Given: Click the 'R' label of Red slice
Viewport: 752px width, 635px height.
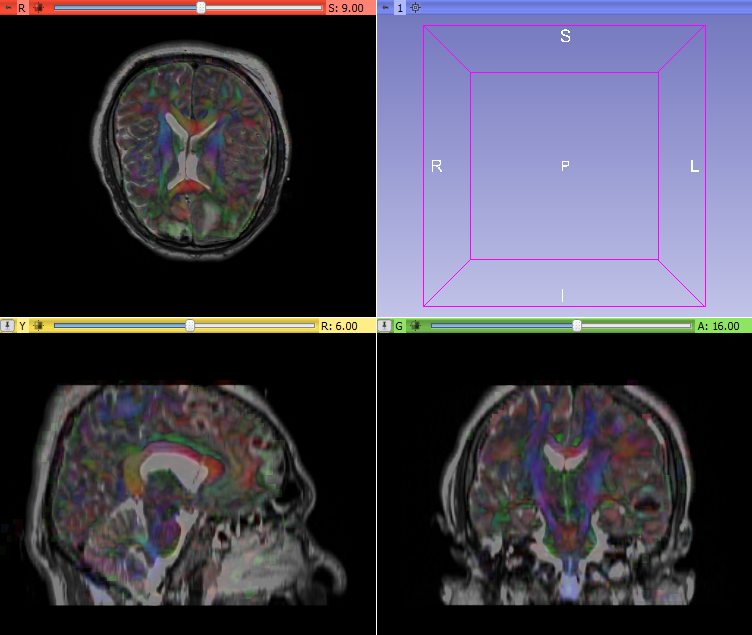Looking at the screenshot, I should [x=22, y=7].
